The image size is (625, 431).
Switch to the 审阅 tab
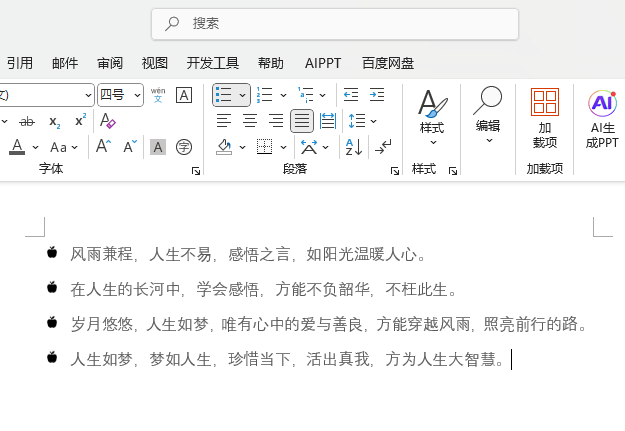(x=110, y=63)
